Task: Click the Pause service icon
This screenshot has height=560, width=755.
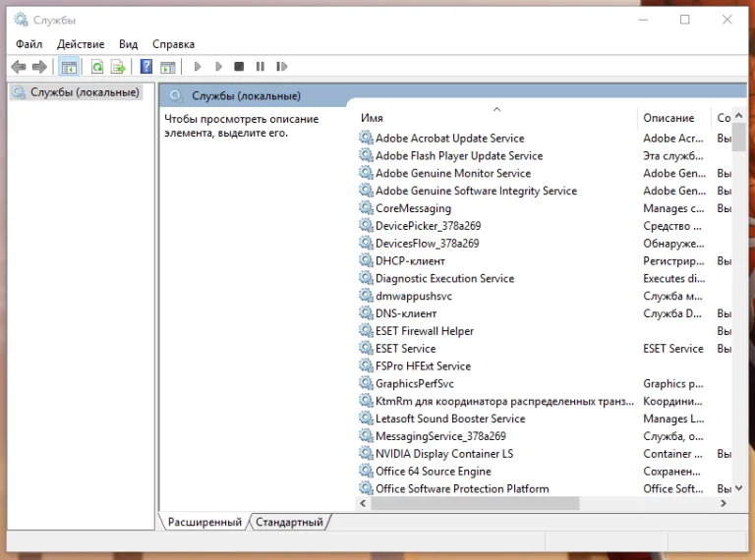Action: click(x=260, y=67)
